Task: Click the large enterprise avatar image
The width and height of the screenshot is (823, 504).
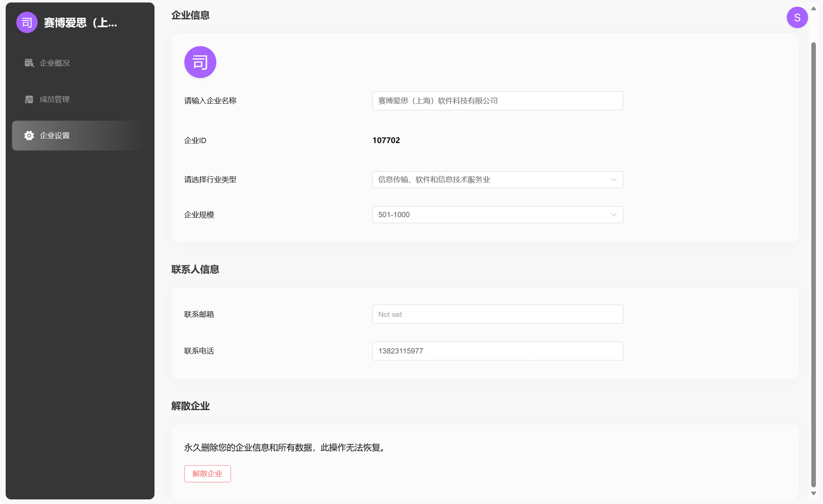Action: tap(200, 62)
